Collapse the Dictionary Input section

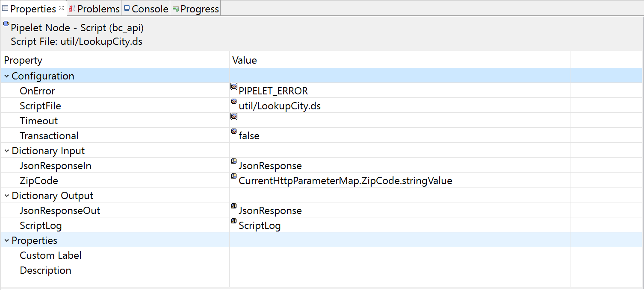pyautogui.click(x=6, y=150)
